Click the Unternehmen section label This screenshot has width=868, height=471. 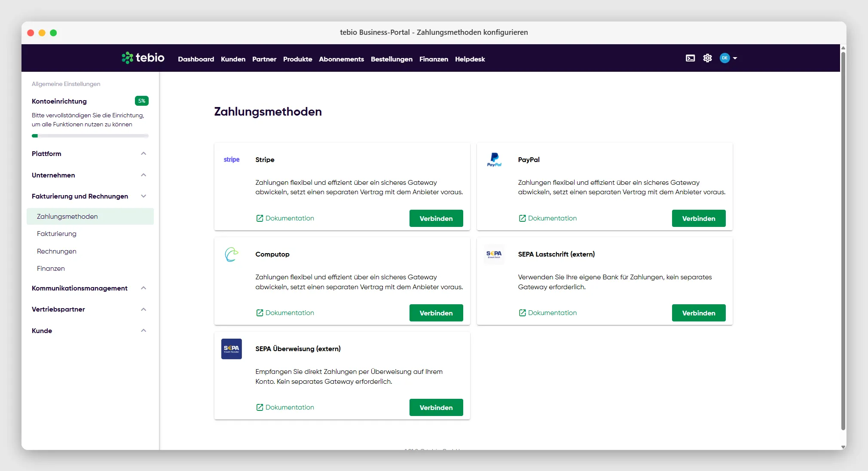click(x=53, y=175)
